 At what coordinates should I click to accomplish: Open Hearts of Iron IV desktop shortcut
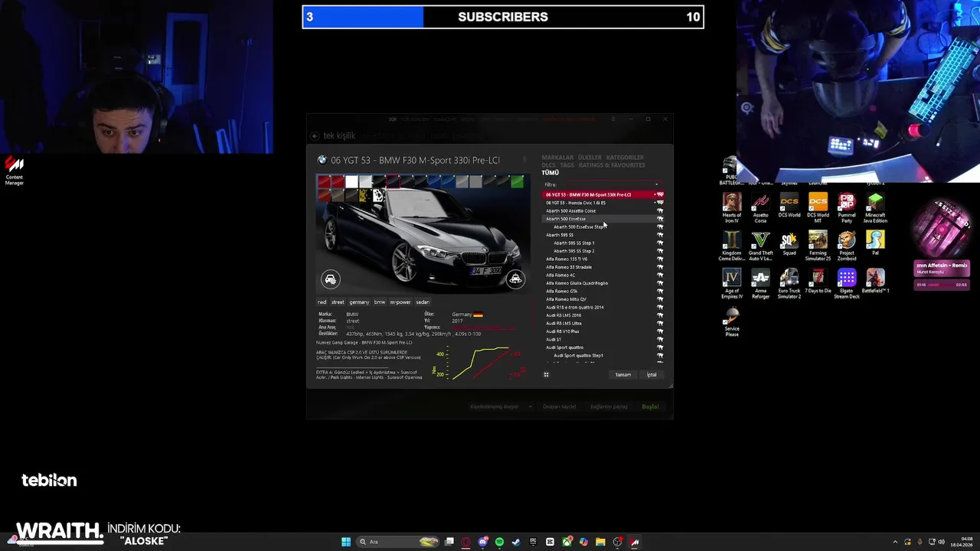(732, 207)
